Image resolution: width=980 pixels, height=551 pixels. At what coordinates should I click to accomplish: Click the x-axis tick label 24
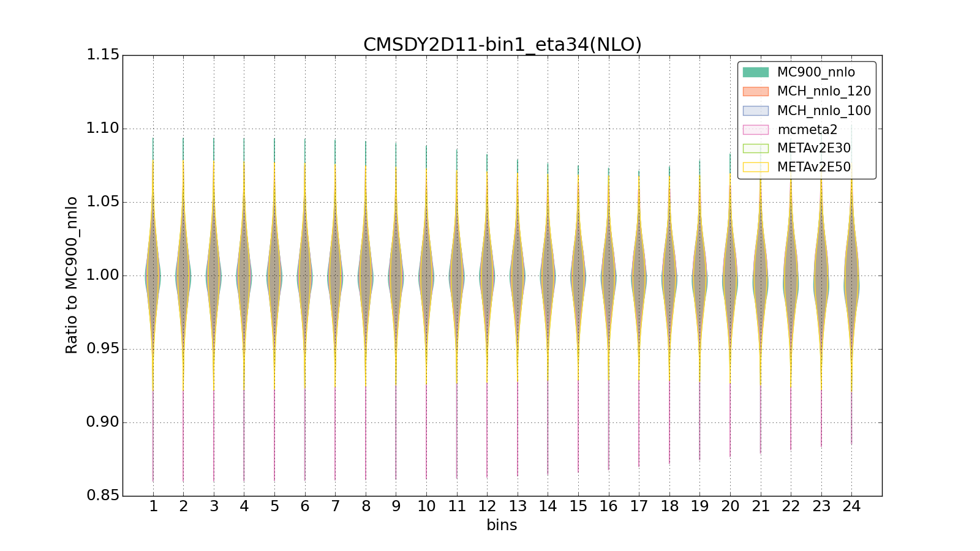point(851,506)
